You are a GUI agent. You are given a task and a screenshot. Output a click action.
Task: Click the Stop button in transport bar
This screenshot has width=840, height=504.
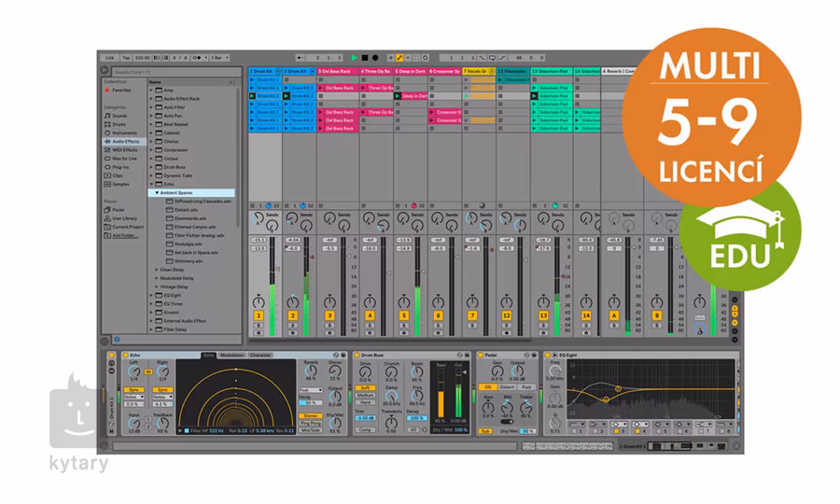[365, 58]
